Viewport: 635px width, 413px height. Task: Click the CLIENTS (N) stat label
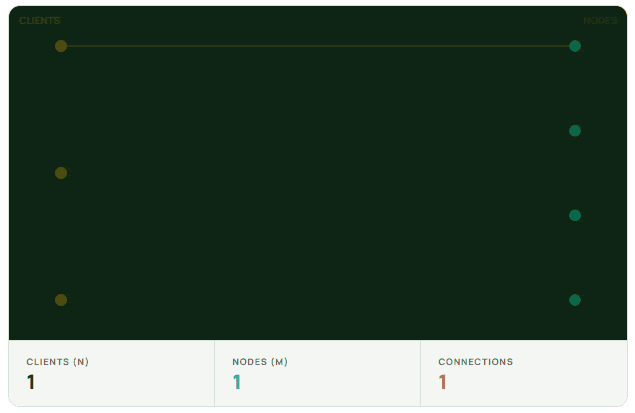(x=57, y=362)
